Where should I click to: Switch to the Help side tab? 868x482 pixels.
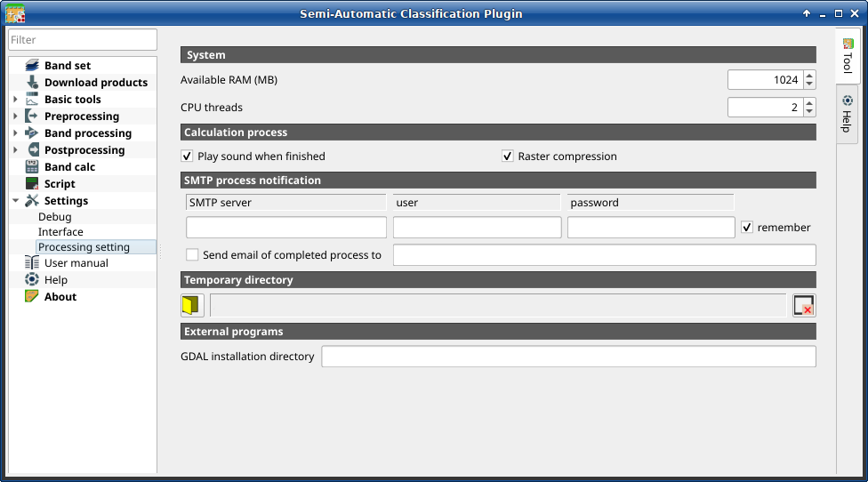(x=847, y=114)
